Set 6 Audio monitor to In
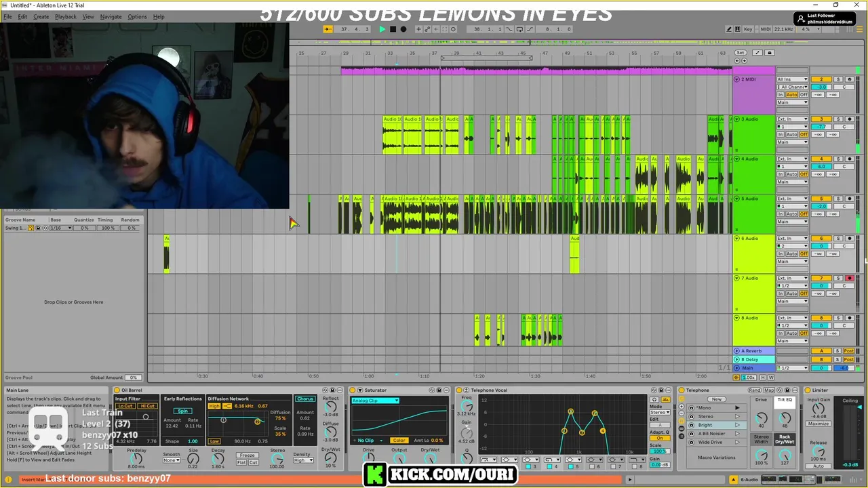Image resolution: width=868 pixels, height=488 pixels. pos(781,253)
